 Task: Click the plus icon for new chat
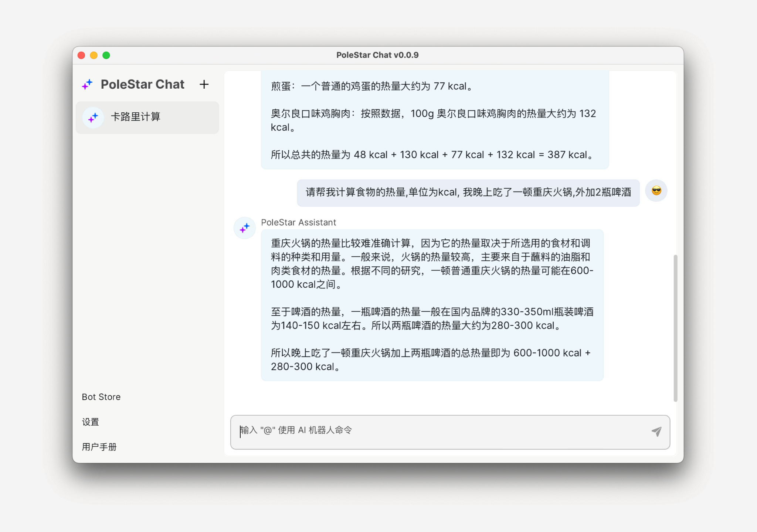pos(204,85)
